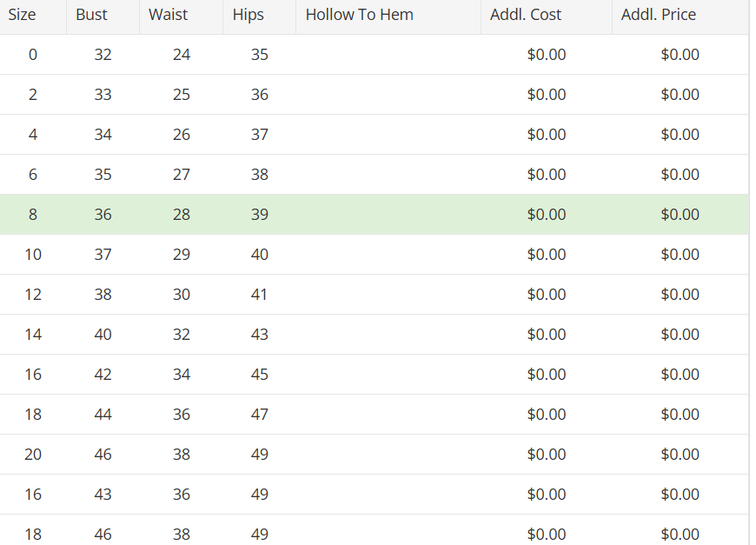Click the Hips column header
Screen dimensions: 756x545
click(260, 15)
